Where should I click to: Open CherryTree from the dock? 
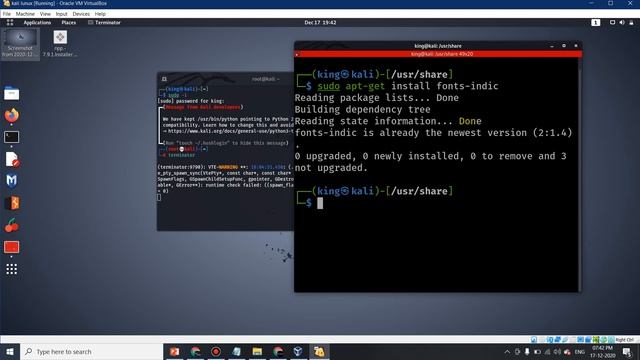click(x=11, y=225)
